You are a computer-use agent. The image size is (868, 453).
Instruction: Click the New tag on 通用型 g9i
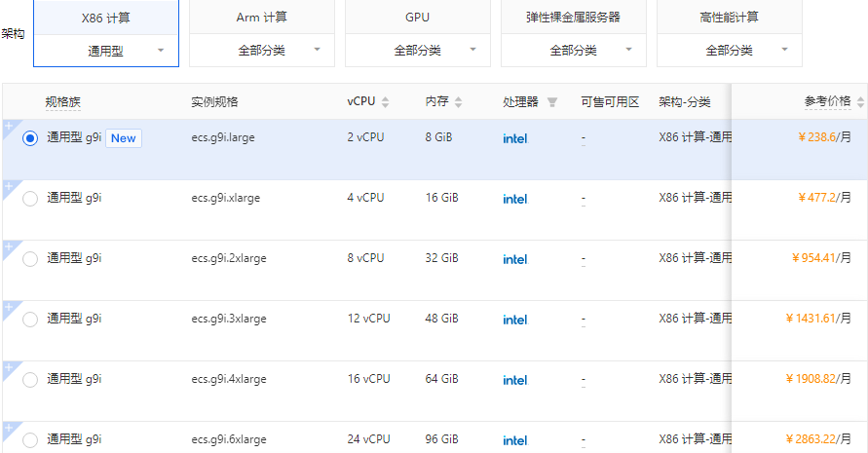coord(124,138)
